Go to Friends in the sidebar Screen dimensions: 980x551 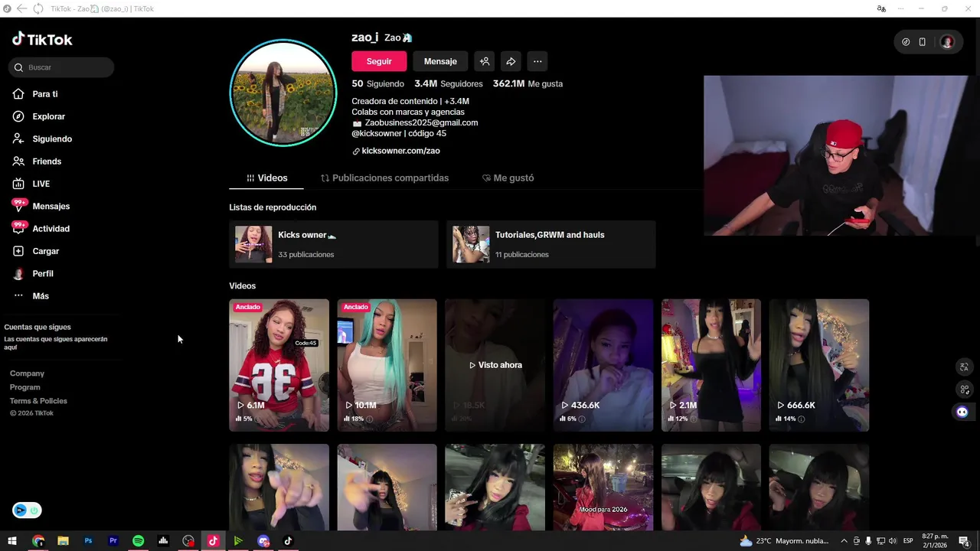pos(37,161)
